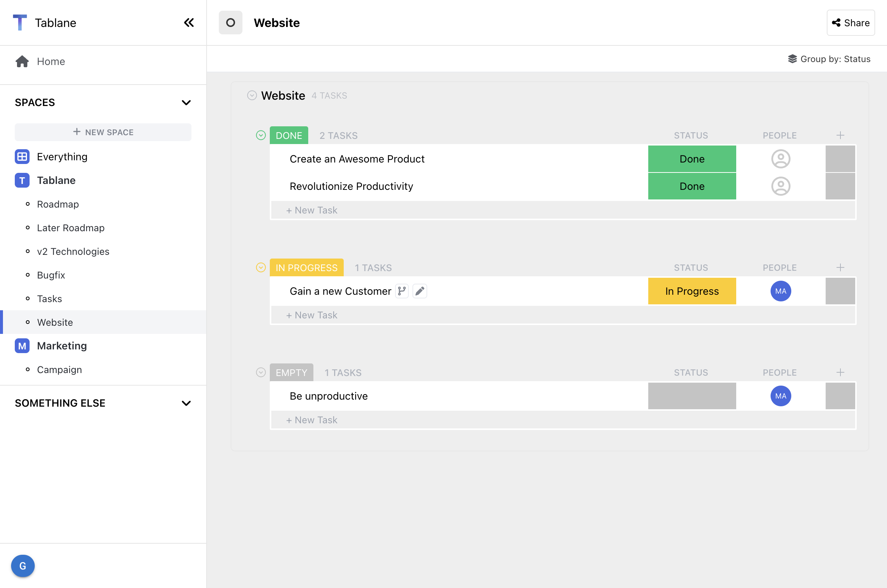887x588 pixels.
Task: Open the G user avatar at bottom left
Action: point(23,566)
